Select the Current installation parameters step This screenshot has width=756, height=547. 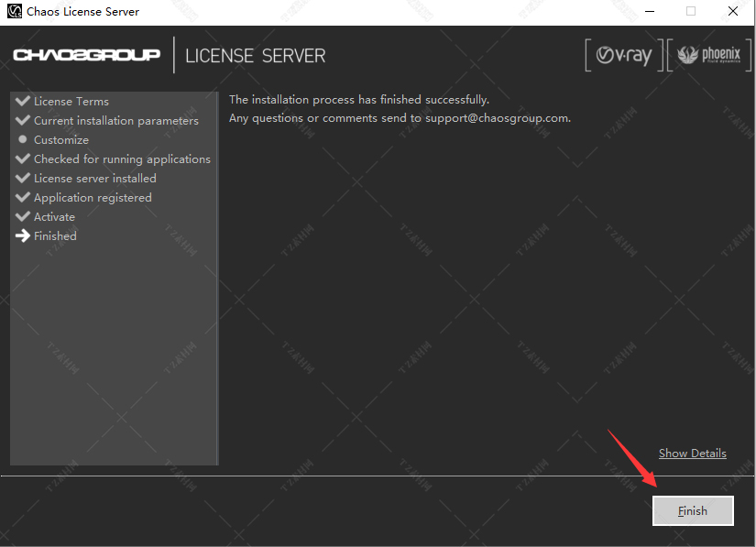[116, 120]
